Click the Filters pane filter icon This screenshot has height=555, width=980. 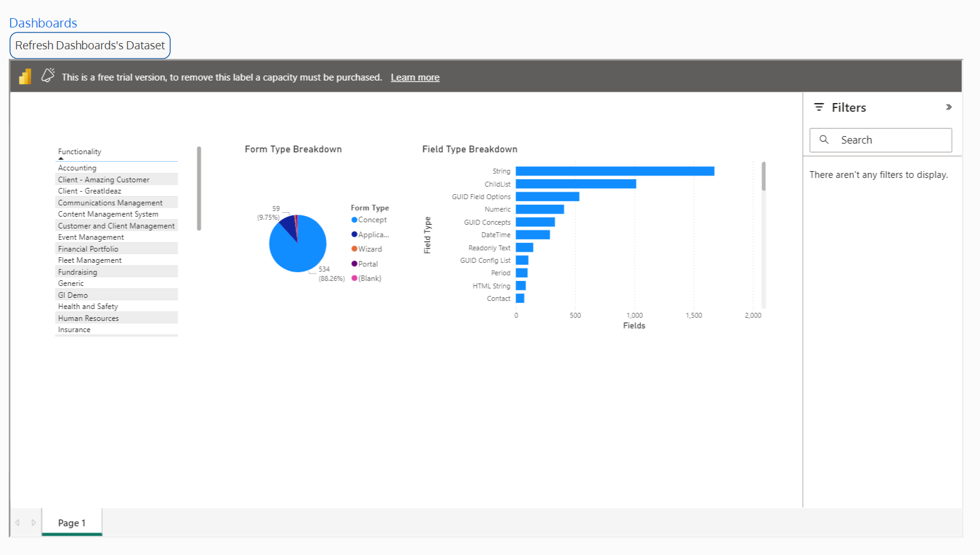point(819,107)
